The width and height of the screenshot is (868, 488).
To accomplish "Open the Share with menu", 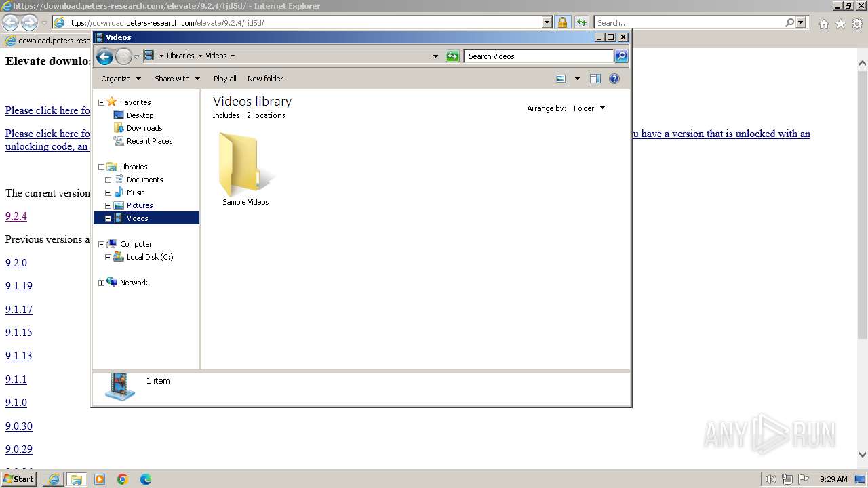I will tap(177, 79).
